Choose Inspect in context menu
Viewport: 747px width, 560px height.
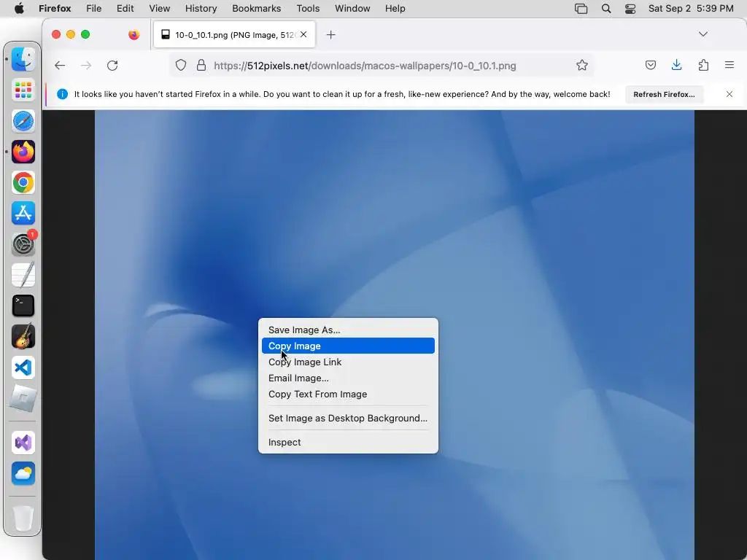[348, 443]
